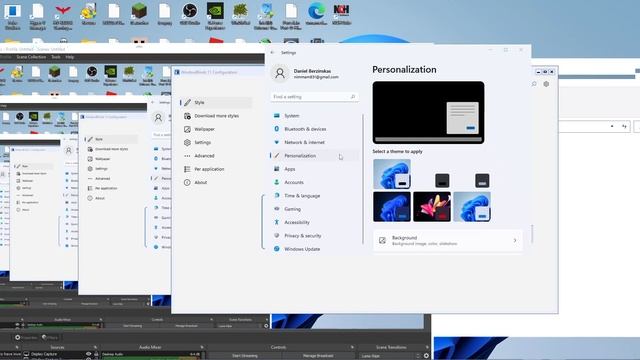The image size is (640, 360).
Task: Open Properties button in OBS toolbar
Action: tap(26, 338)
